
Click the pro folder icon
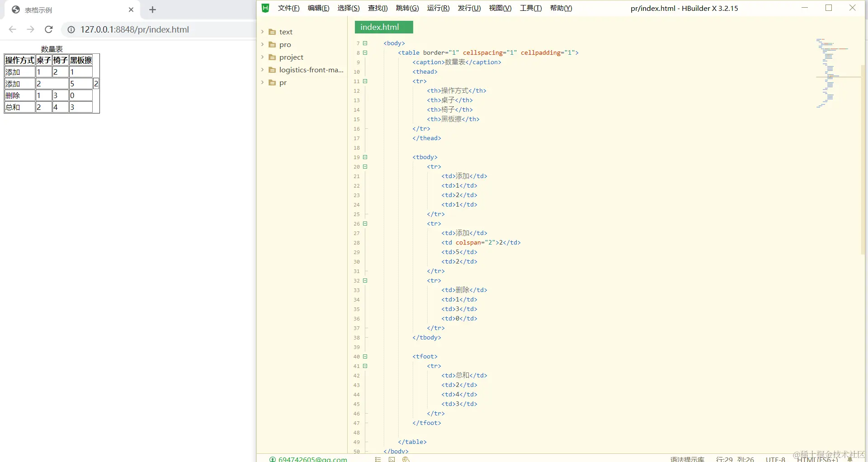pos(272,45)
